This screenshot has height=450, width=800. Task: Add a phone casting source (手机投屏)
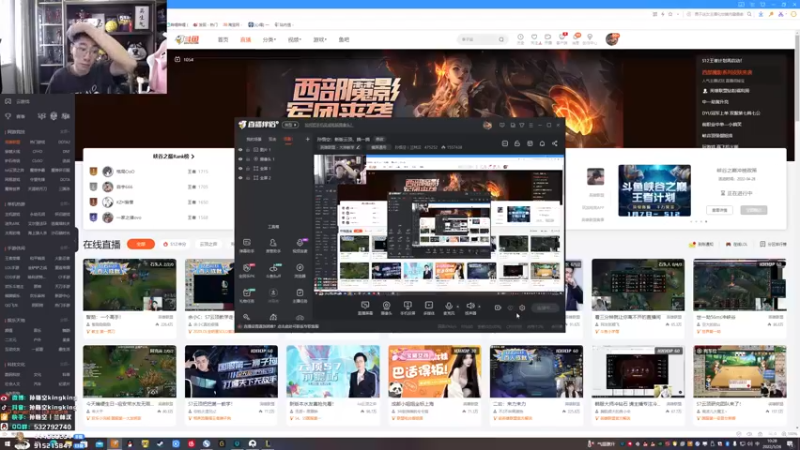tap(407, 308)
